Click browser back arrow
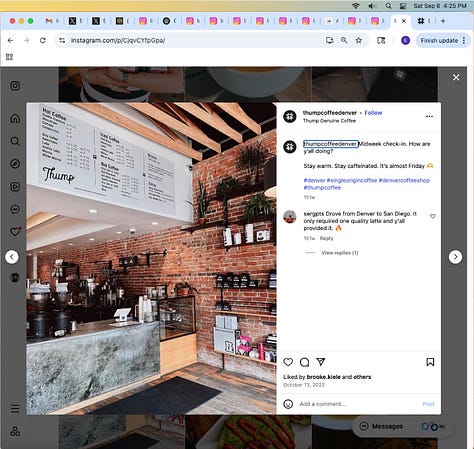Screen dimensions: 474x449 pos(10,40)
